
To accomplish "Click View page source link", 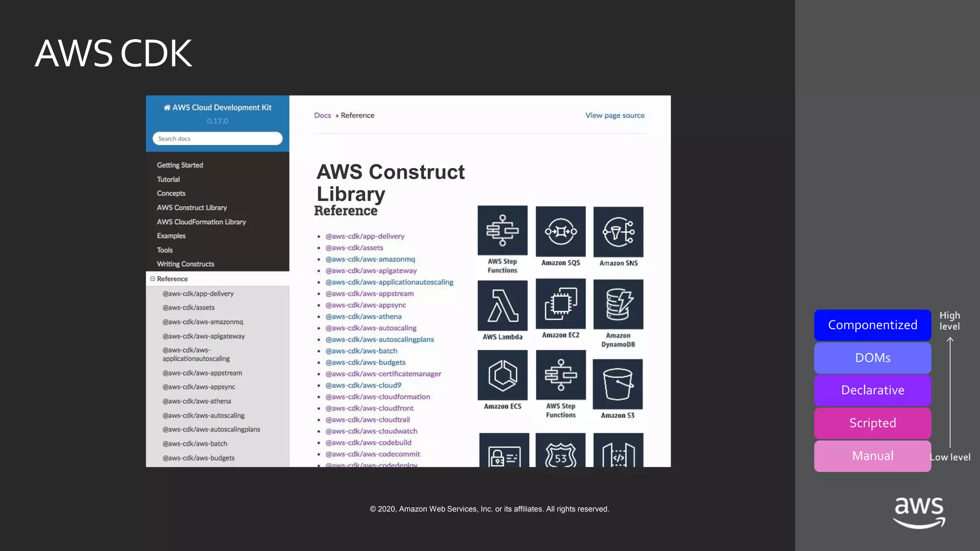I will [615, 115].
